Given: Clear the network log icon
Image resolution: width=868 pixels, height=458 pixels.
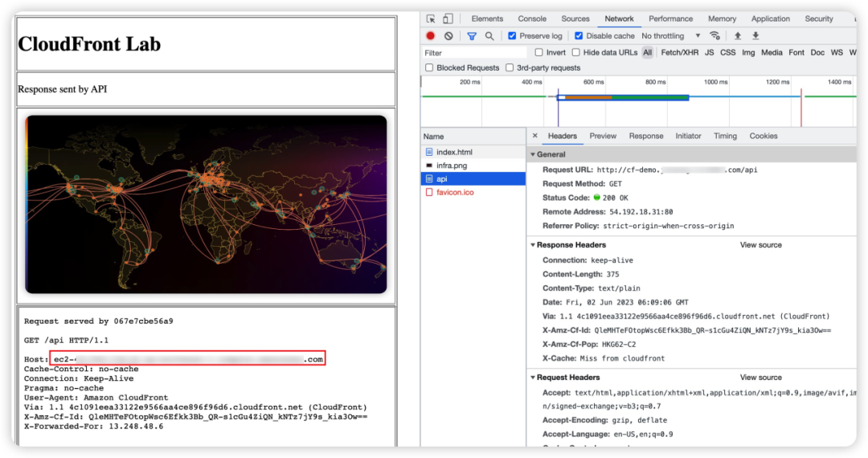Looking at the screenshot, I should (x=449, y=36).
